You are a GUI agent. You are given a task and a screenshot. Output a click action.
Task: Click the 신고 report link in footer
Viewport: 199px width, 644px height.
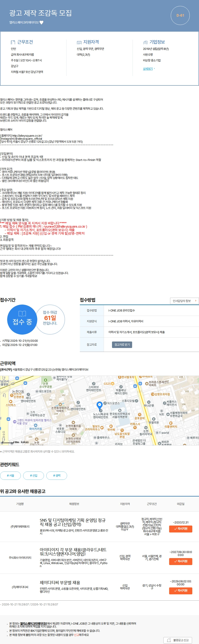click(76, 635)
